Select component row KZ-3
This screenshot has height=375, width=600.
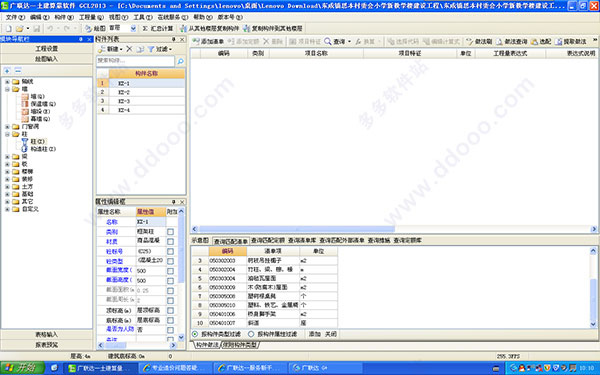(141, 101)
